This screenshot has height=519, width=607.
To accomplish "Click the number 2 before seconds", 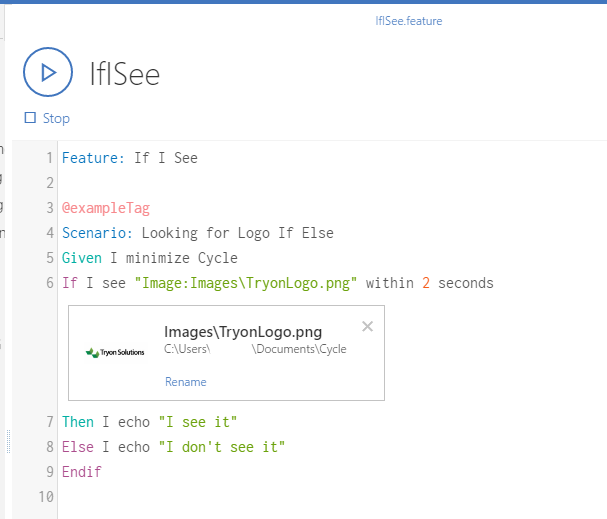I will coord(426,283).
